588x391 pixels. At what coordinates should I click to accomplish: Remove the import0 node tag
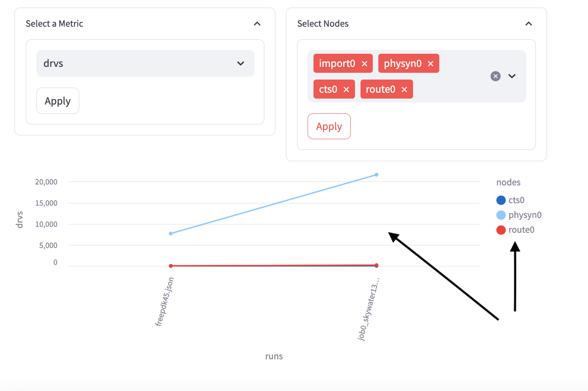click(x=364, y=63)
